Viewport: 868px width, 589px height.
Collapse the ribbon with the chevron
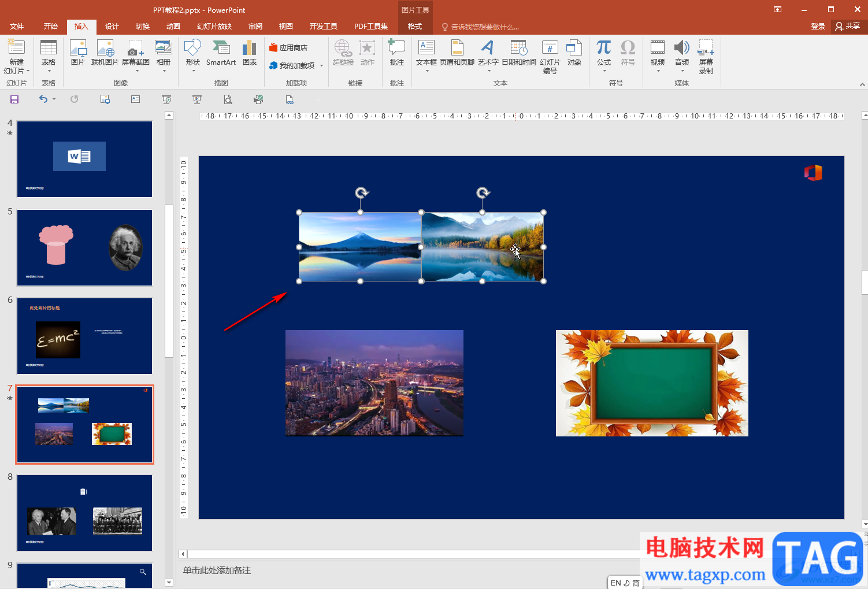tap(862, 84)
